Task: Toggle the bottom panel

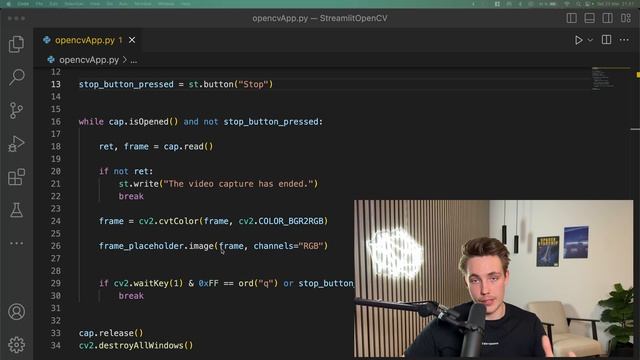Action: [x=589, y=18]
